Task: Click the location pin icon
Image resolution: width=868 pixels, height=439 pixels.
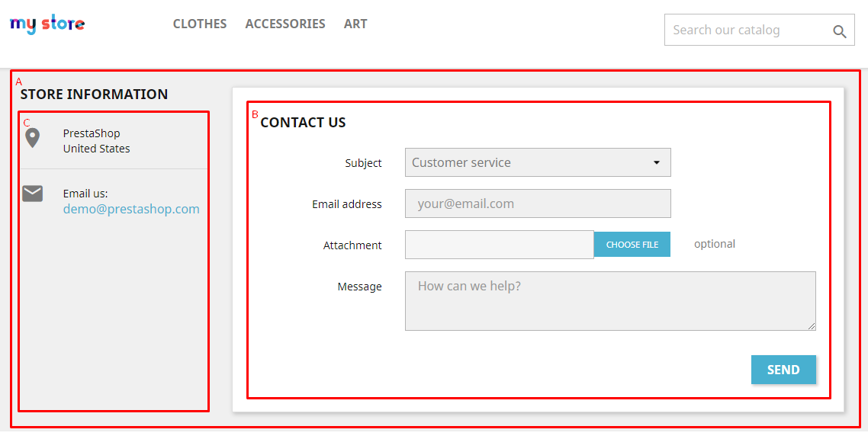Action: 32,138
